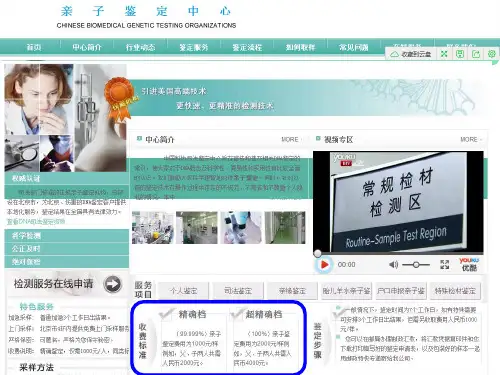Click the 精确档 pricing heading

(x=192, y=314)
